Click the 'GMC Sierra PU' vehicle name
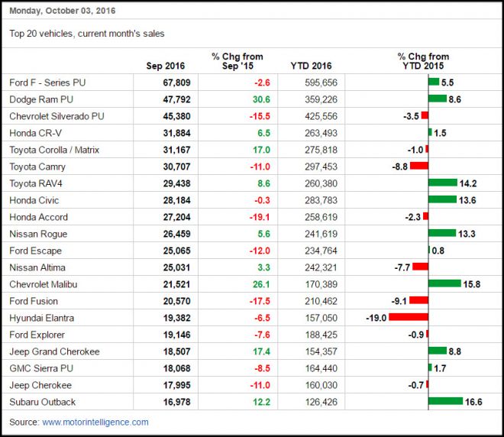Viewport: 504px width, 437px height. [41, 368]
